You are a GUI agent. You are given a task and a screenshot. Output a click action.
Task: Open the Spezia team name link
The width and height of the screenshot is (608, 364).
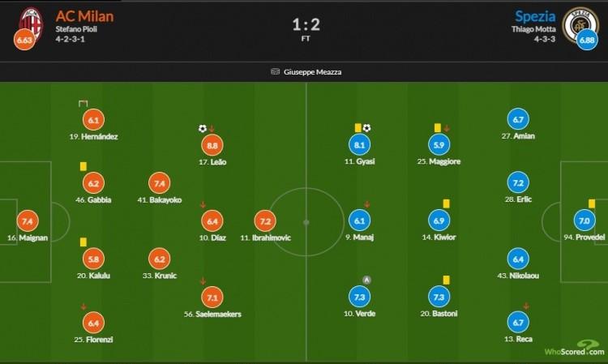(x=535, y=16)
